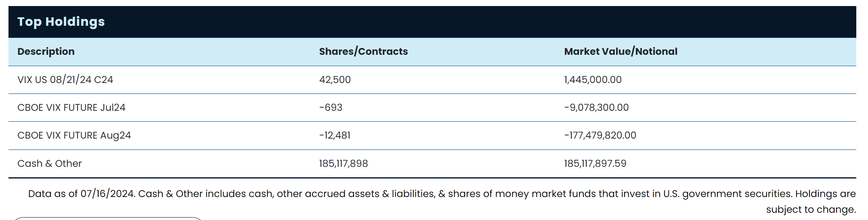This screenshot has width=868, height=220.
Task: Click the 1,445,000.00 market value
Action: coord(593,80)
